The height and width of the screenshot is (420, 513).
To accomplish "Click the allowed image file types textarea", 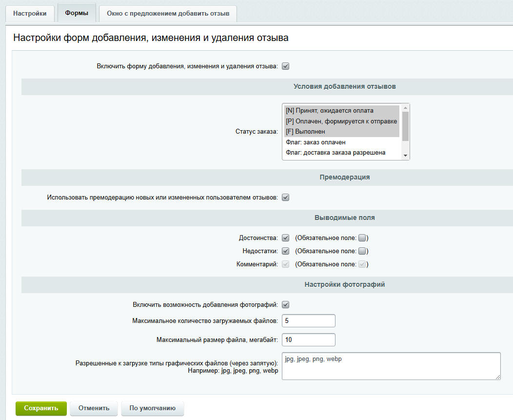I will (391, 366).
